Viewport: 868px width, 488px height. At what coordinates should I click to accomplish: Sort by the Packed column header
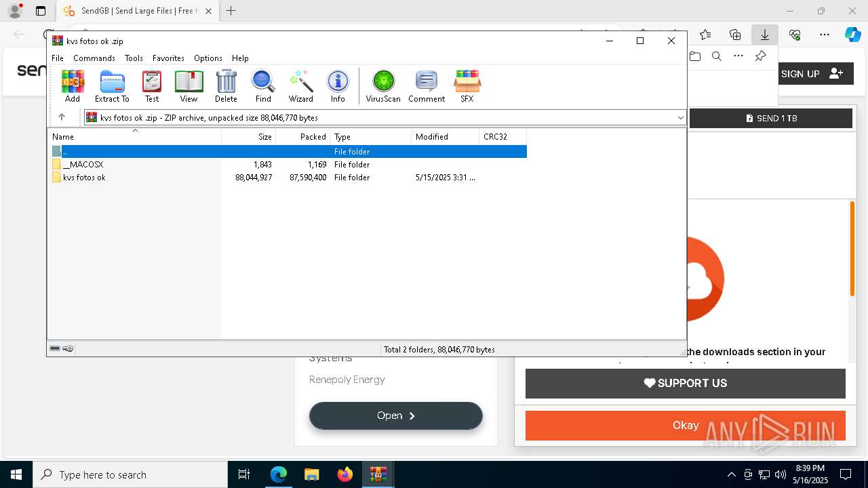[x=303, y=137]
